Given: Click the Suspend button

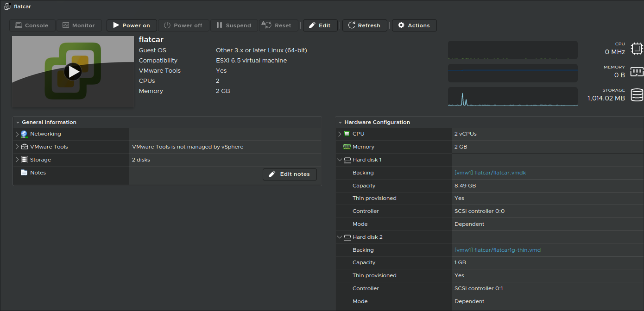Looking at the screenshot, I should click(x=234, y=25).
